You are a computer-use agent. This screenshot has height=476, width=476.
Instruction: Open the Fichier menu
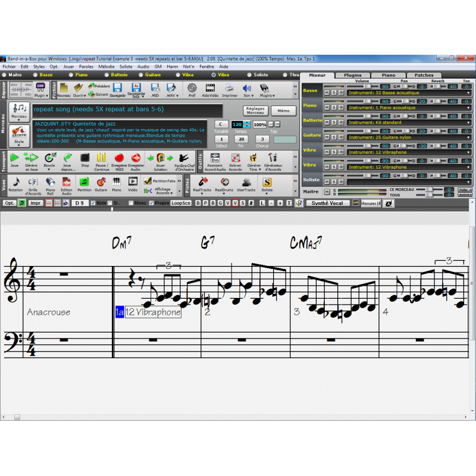click(x=9, y=67)
